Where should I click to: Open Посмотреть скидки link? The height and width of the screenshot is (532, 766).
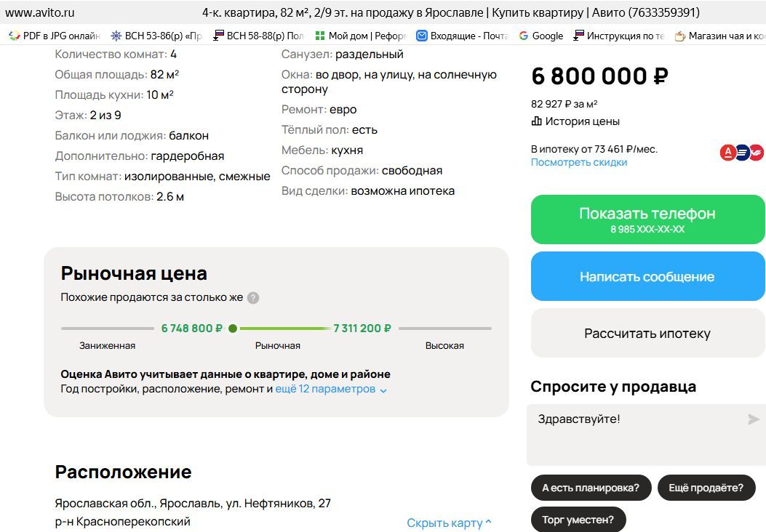579,162
